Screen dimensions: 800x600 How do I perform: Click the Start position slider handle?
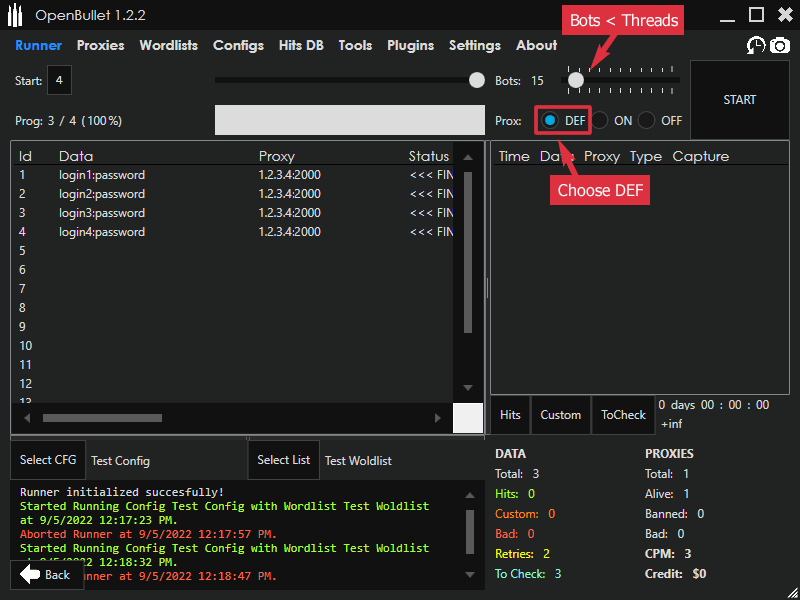click(477, 80)
